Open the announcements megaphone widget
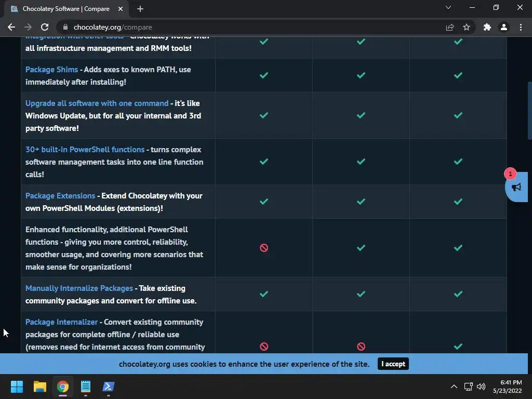This screenshot has width=532, height=399. 516,187
